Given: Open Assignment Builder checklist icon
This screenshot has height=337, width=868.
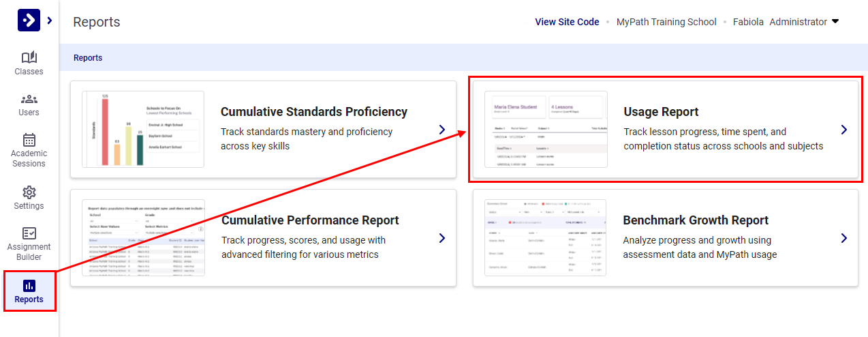Looking at the screenshot, I should point(29,233).
